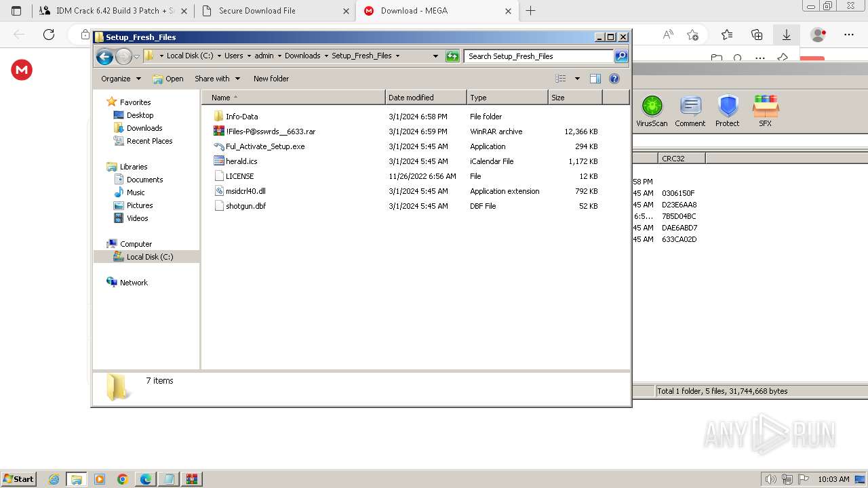This screenshot has width=868, height=488.
Task: Select Recent Places in sidebar
Action: [x=149, y=141]
